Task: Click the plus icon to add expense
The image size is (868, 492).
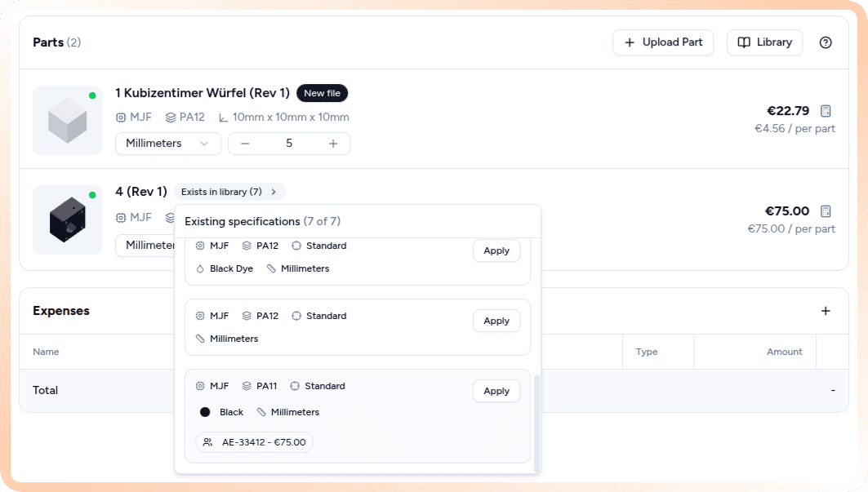Action: tap(826, 311)
